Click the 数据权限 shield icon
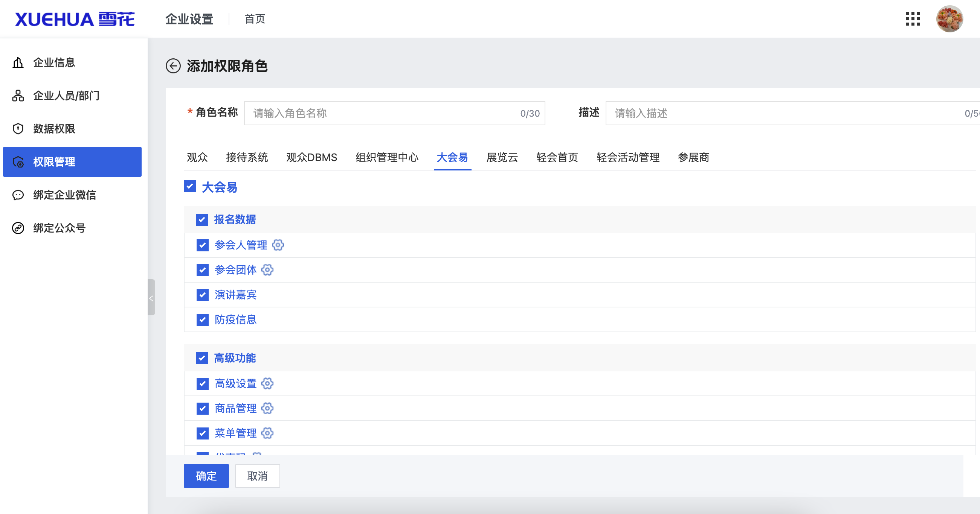 coord(18,129)
